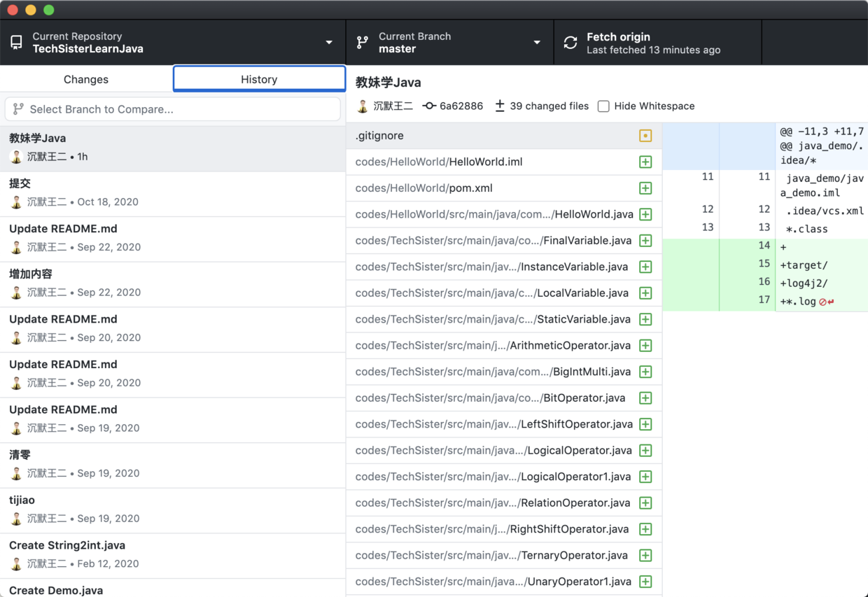The height and width of the screenshot is (597, 868).
Task: Select commit 增加内容
Action: [173, 284]
